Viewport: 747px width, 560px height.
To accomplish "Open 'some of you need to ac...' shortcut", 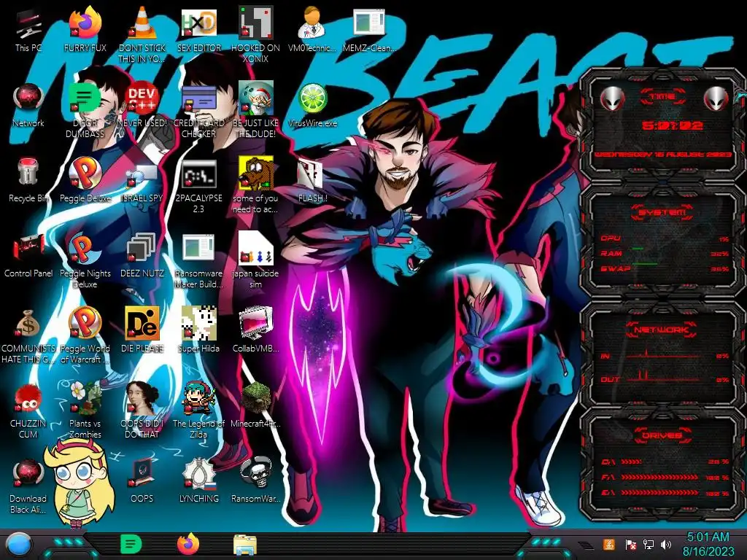I will [255, 186].
